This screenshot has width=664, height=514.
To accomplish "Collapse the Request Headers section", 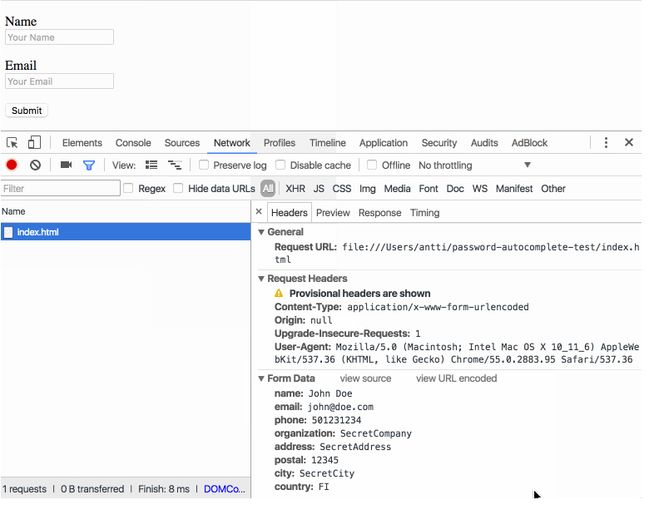I will tap(261, 279).
